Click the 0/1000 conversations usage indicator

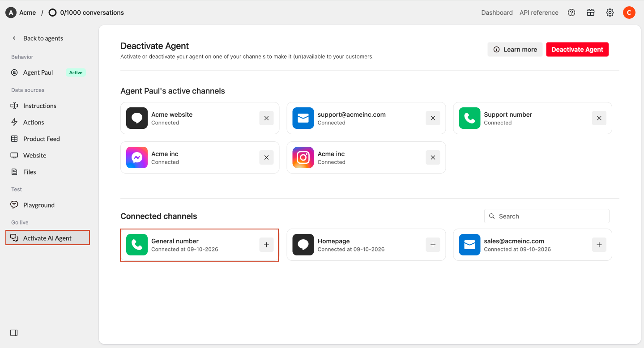click(86, 13)
